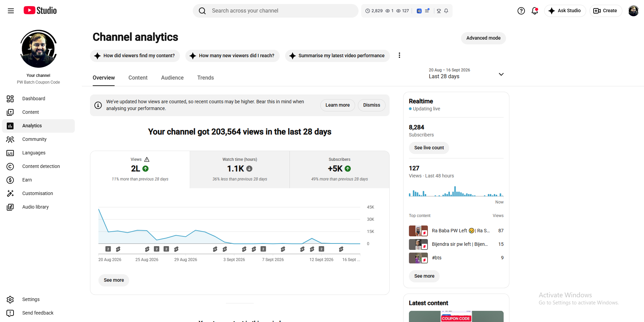Click Learn more in the notice banner

tap(338, 105)
